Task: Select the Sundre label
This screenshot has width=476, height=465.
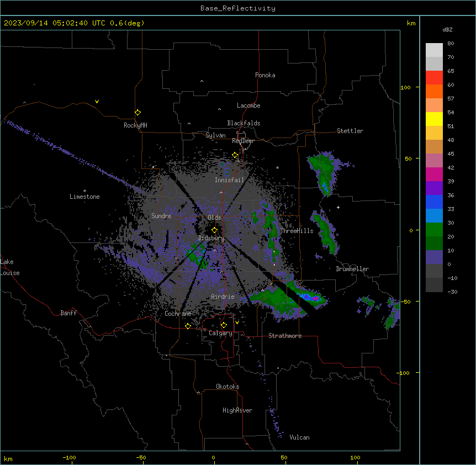Action: [x=161, y=216]
